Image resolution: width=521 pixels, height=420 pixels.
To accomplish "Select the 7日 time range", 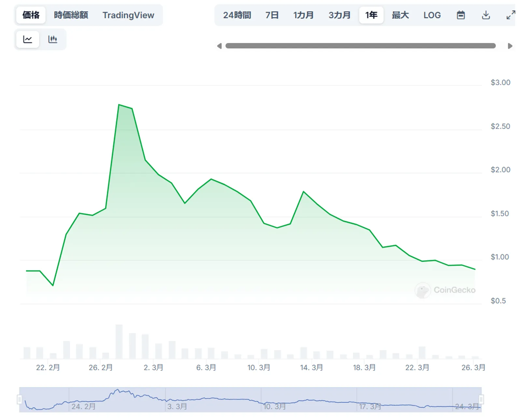I will (x=272, y=15).
